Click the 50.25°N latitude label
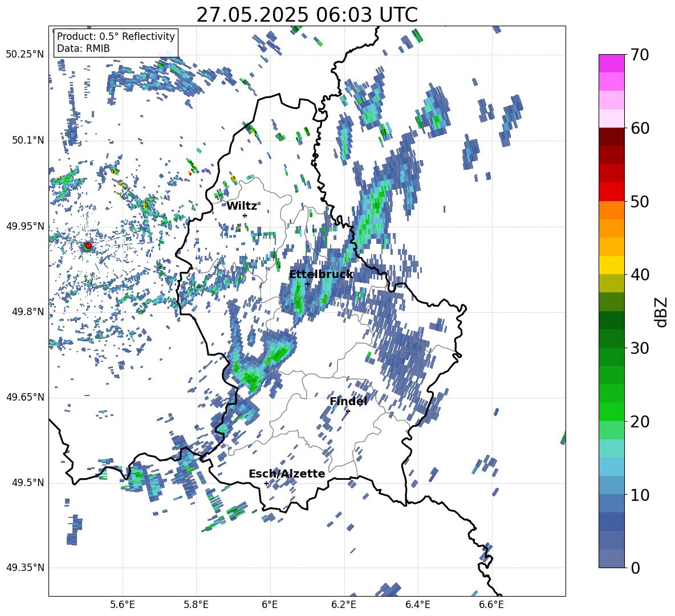The image size is (675, 616). pos(25,55)
